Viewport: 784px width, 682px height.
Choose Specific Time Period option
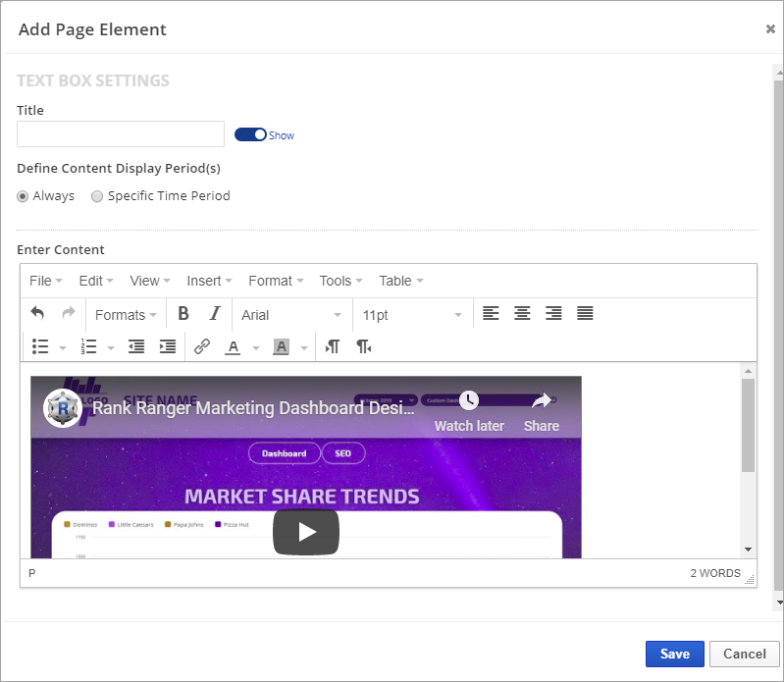97,196
